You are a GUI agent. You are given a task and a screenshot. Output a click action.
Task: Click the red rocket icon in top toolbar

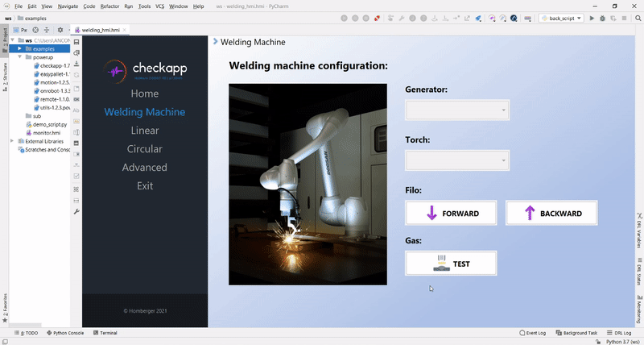click(x=377, y=18)
